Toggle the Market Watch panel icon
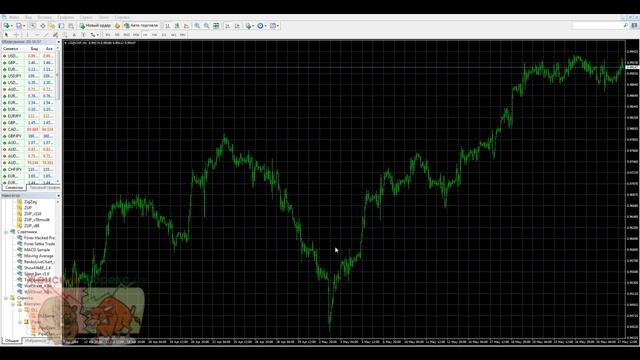640x360 pixels. [x=33, y=26]
